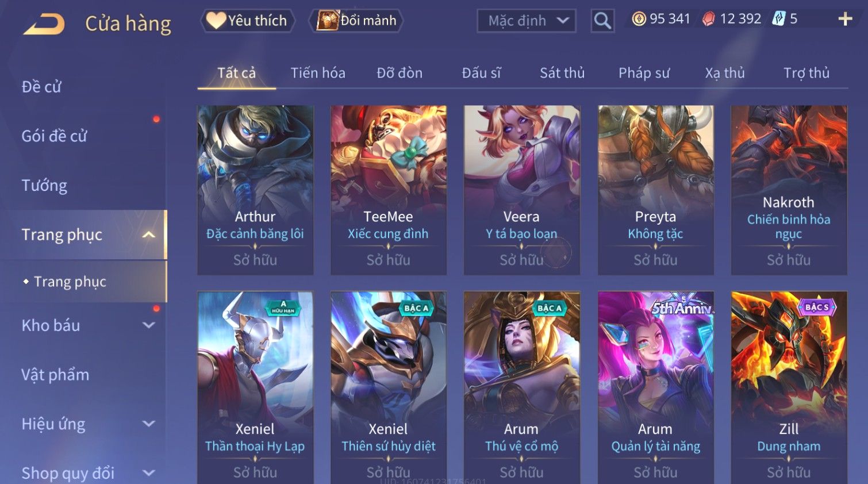
Task: Switch to the Sát thủ tab
Action: [562, 73]
